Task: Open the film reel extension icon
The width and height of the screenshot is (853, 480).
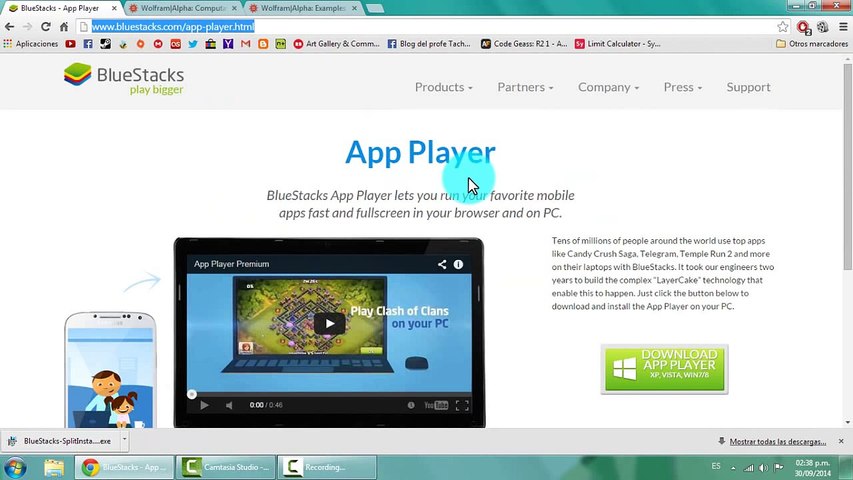Action: (823, 26)
